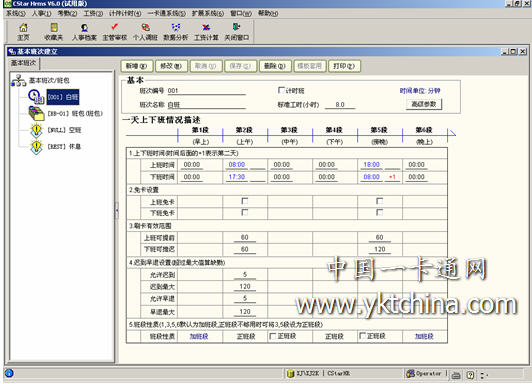The image size is (532, 384).
Task: Click the blue round status bar icon
Action: click(x=9, y=373)
